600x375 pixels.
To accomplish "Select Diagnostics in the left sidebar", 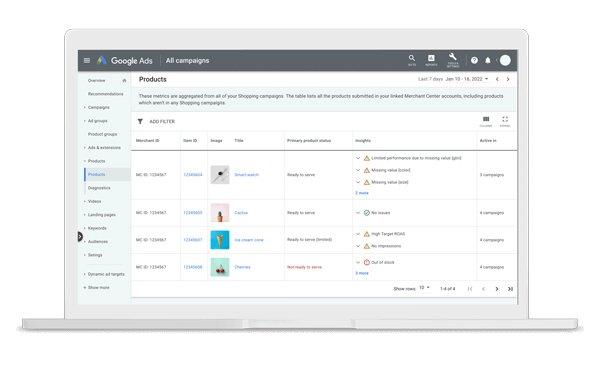I will pos(99,188).
